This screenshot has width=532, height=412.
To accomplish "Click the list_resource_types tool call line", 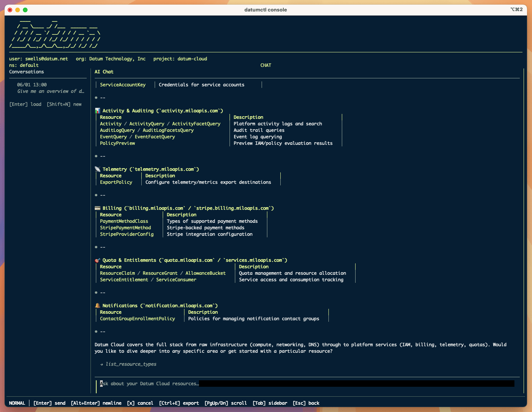I will point(128,364).
